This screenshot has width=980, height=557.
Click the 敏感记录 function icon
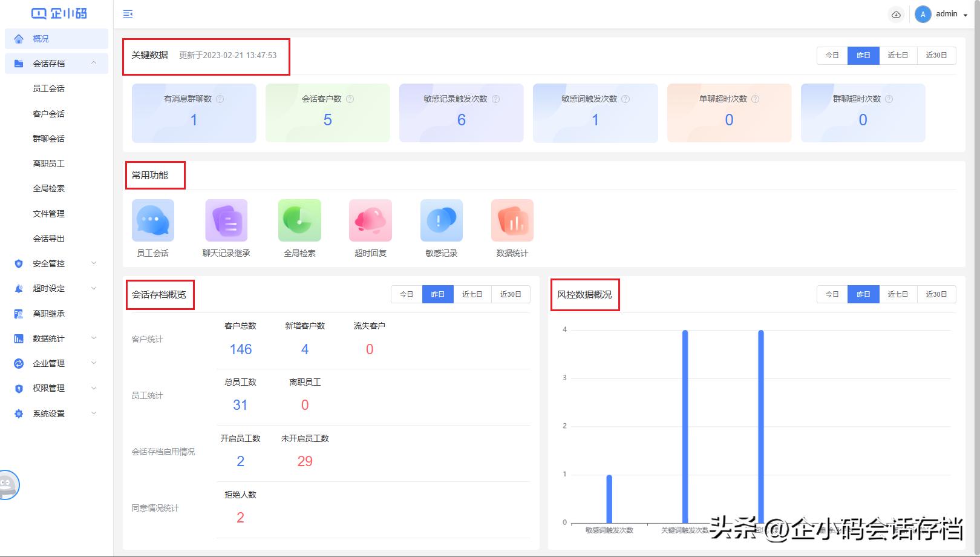pyautogui.click(x=441, y=220)
